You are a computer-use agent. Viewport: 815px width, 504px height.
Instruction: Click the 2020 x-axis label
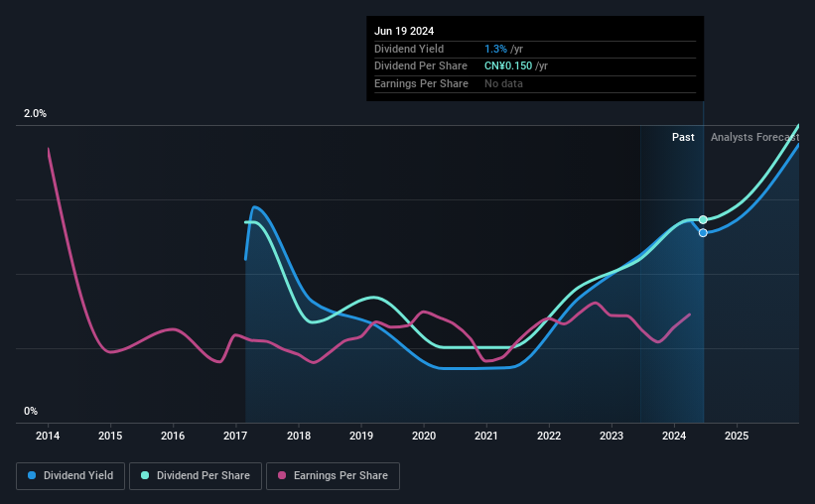click(424, 436)
